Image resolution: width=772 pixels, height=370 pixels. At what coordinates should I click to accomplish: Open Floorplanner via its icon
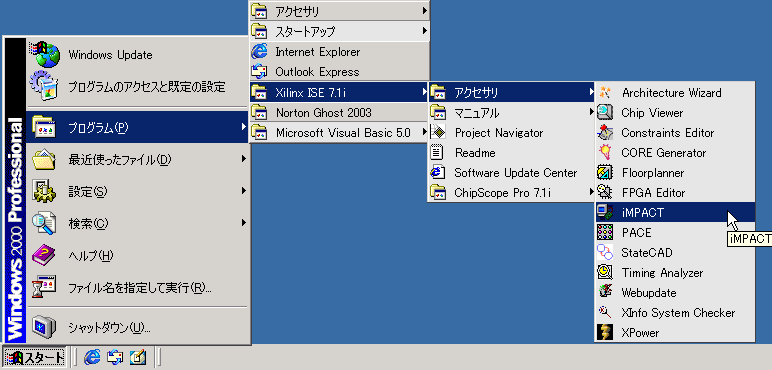(x=605, y=173)
